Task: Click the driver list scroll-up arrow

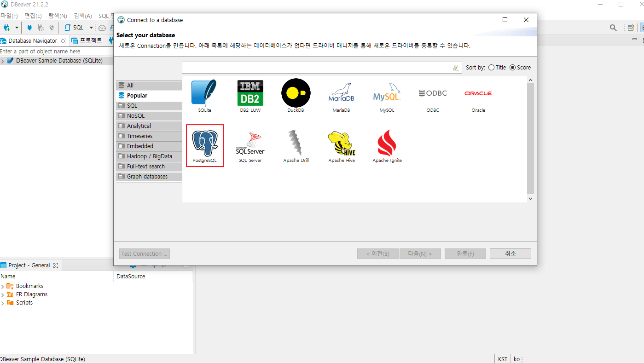Action: pos(530,80)
